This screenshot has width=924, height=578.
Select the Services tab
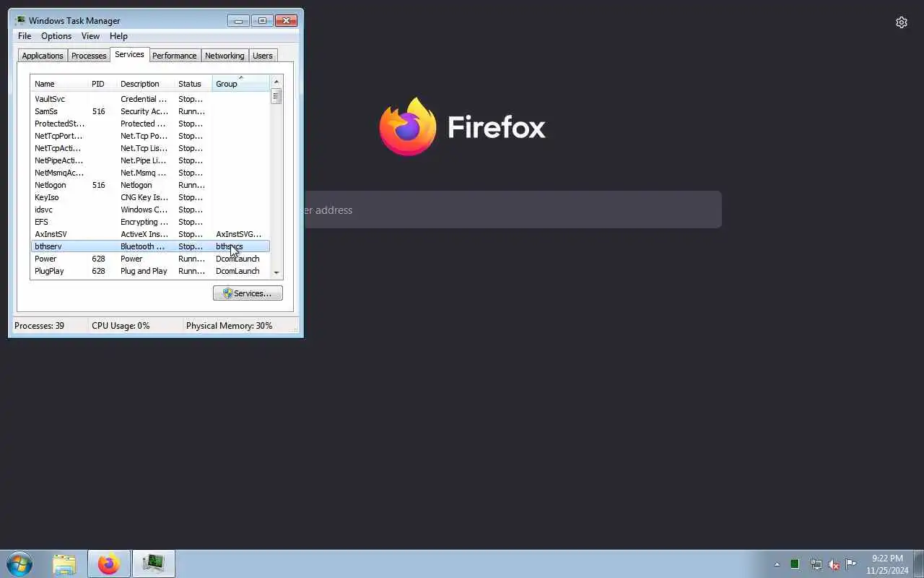(x=129, y=54)
